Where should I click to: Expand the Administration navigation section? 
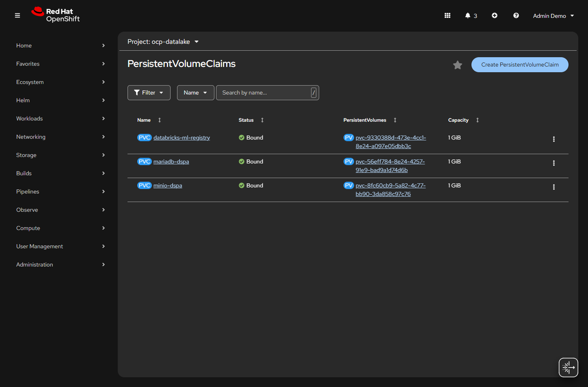pyautogui.click(x=61, y=264)
